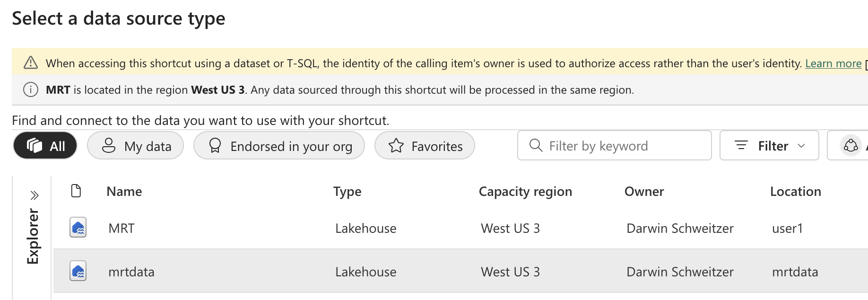Click the file icon in table header

click(76, 191)
